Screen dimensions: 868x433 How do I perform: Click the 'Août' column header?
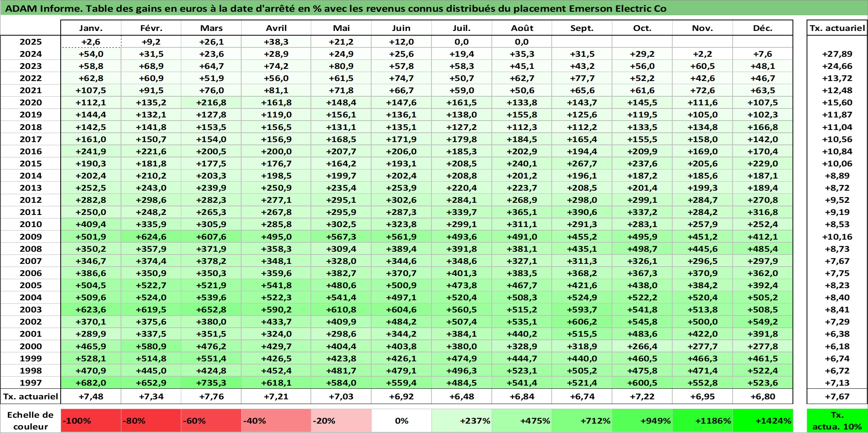click(x=522, y=28)
